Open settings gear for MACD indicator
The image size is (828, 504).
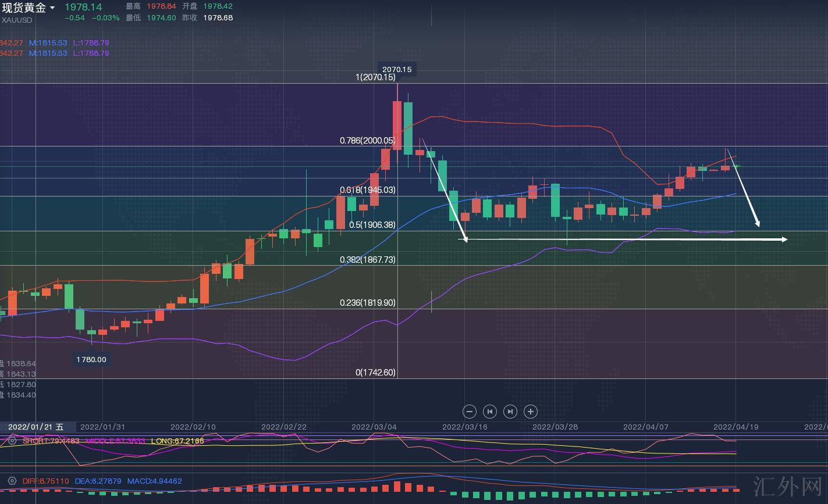click(12, 481)
